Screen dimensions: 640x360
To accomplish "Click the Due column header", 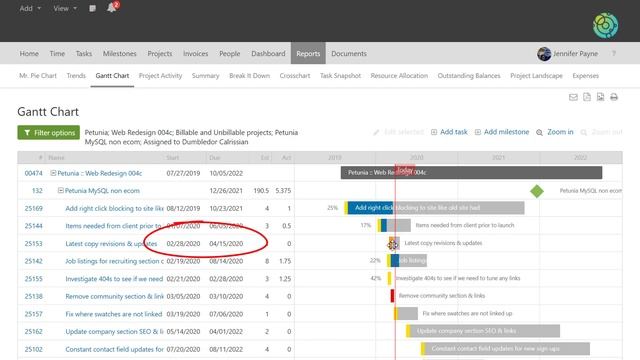I will pyautogui.click(x=215, y=158).
